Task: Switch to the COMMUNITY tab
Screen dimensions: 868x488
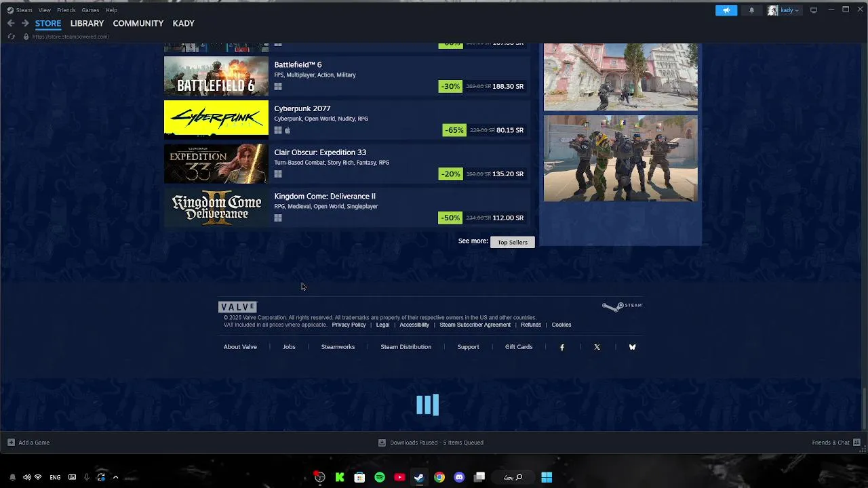Action: (138, 23)
